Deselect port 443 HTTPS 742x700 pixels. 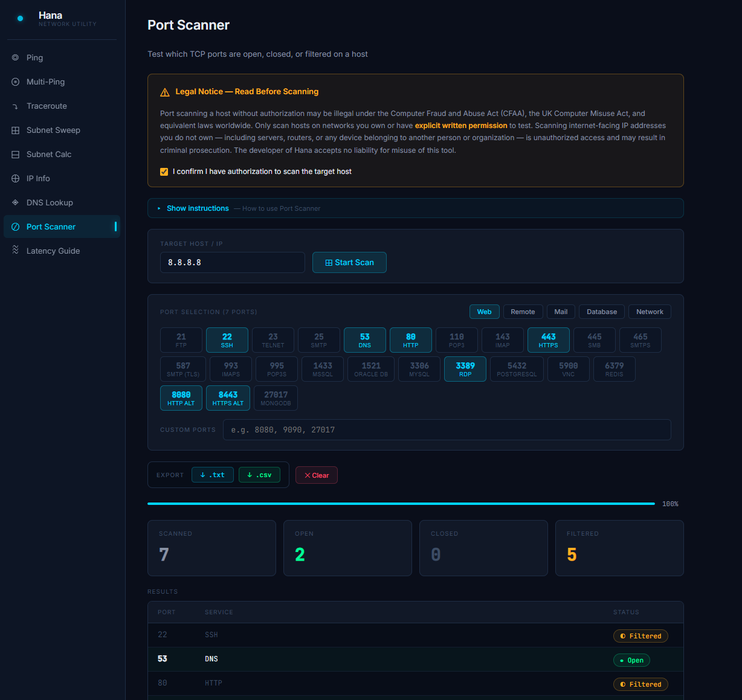pyautogui.click(x=549, y=340)
